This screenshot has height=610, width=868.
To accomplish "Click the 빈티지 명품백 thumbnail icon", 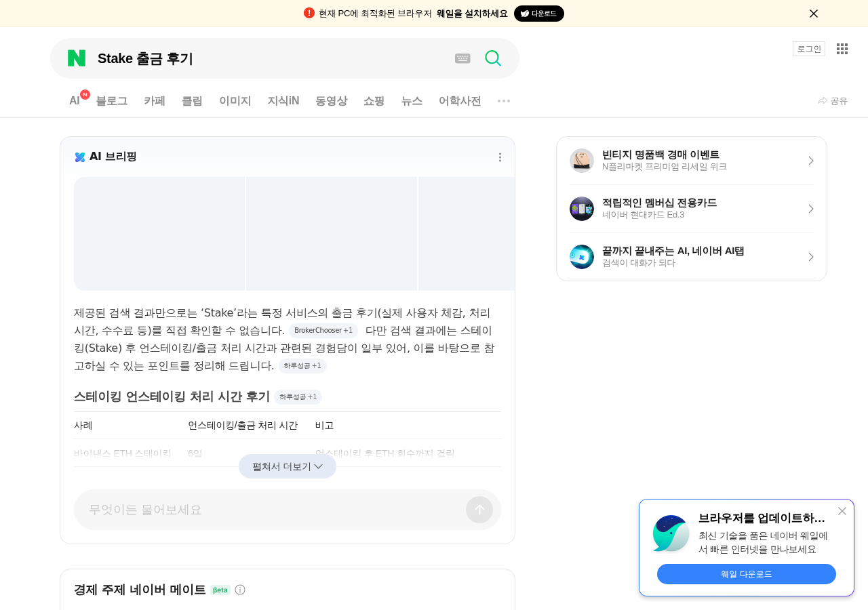I will tap(582, 161).
